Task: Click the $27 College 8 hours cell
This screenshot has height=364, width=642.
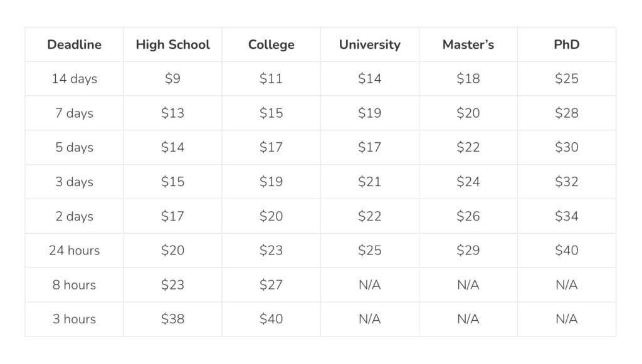Action: coord(271,284)
